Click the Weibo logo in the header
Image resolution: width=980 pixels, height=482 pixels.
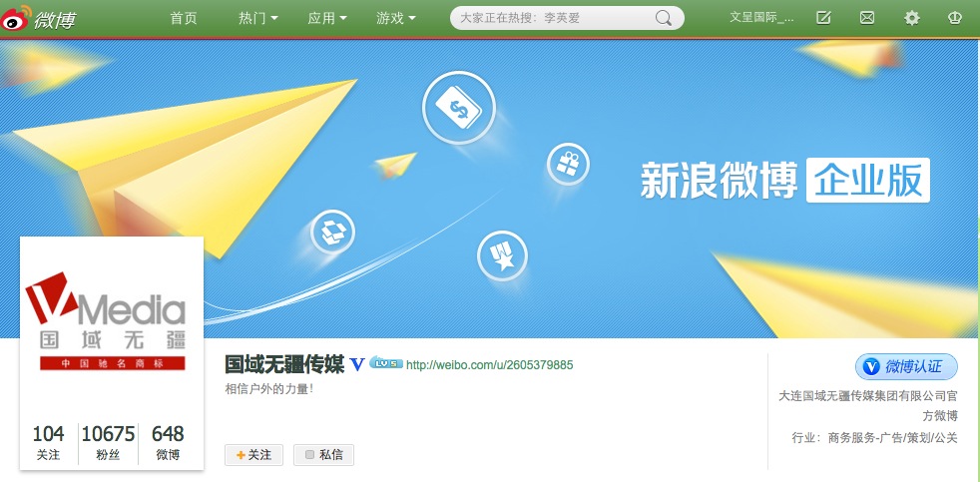39,18
